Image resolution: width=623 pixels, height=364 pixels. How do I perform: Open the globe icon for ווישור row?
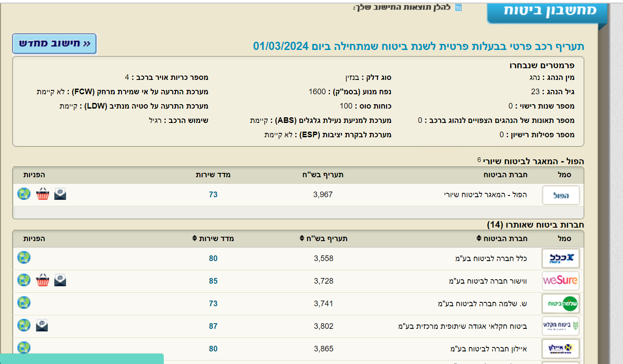coord(24,280)
